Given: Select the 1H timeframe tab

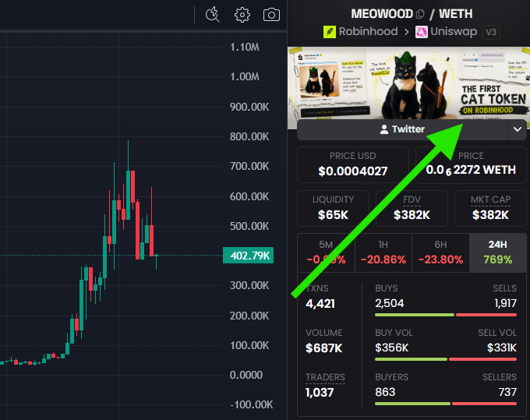Looking at the screenshot, I should click(x=383, y=252).
